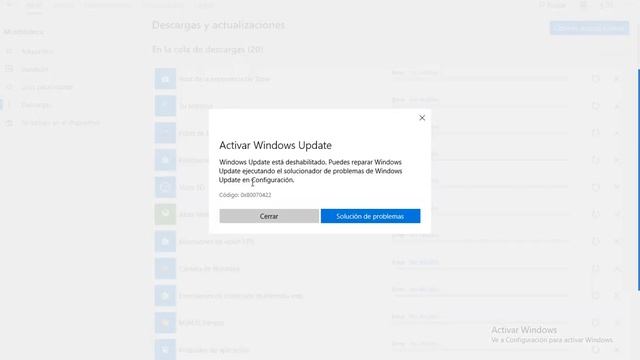The image size is (640, 360).
Task: Click the error code text 0x80070422
Action: point(256,195)
